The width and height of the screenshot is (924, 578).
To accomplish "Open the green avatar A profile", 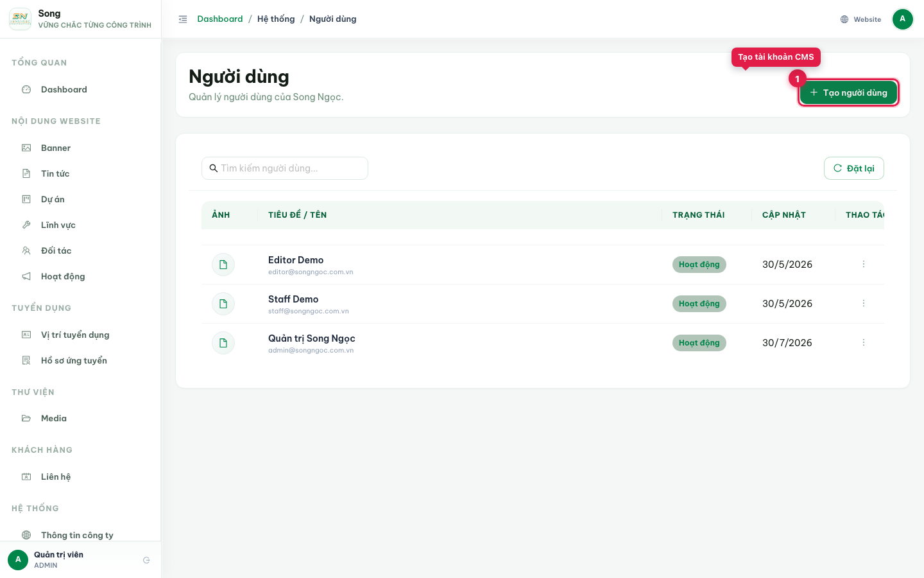I will coord(902,19).
